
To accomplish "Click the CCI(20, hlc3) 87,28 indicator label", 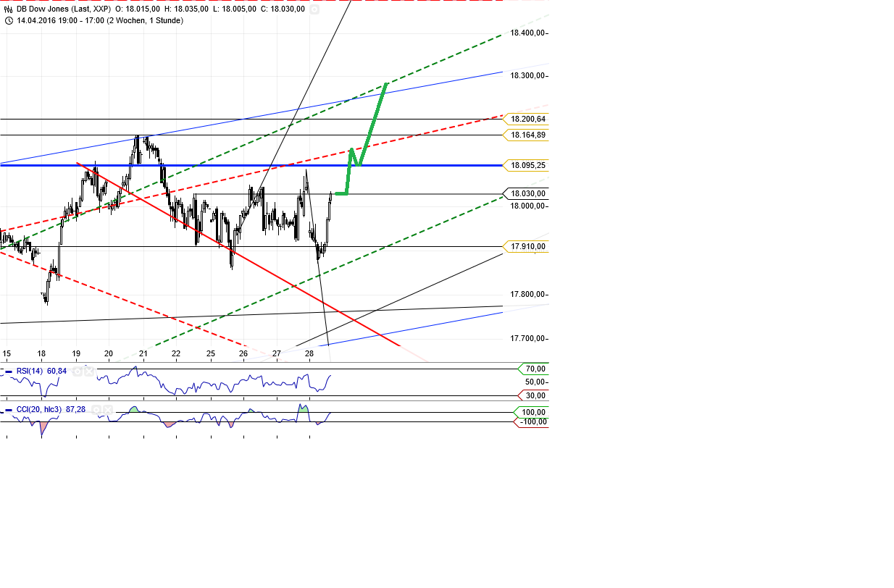I will 51,410.
